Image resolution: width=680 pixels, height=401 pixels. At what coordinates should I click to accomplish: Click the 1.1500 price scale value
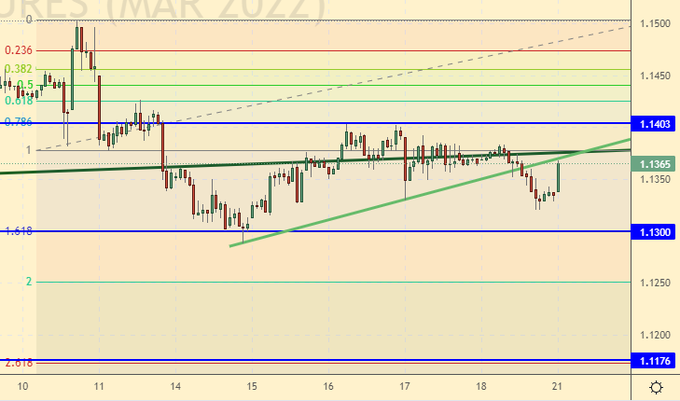pos(655,23)
